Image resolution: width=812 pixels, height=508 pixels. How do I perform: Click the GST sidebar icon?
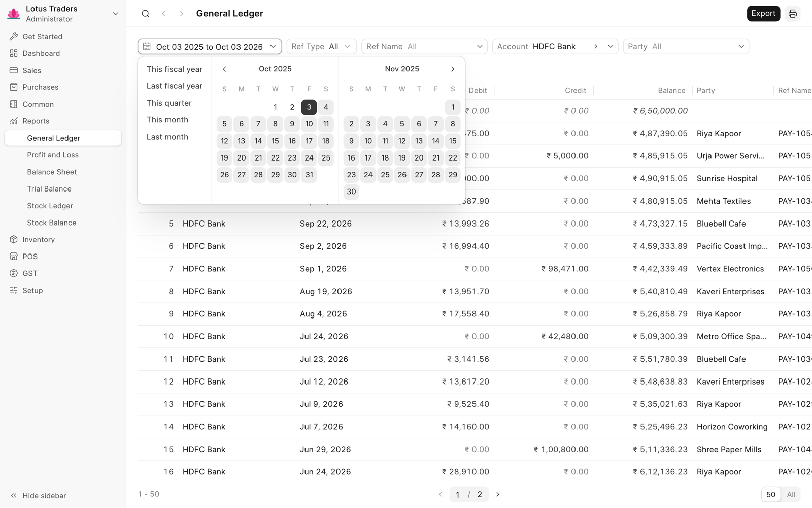coord(14,273)
